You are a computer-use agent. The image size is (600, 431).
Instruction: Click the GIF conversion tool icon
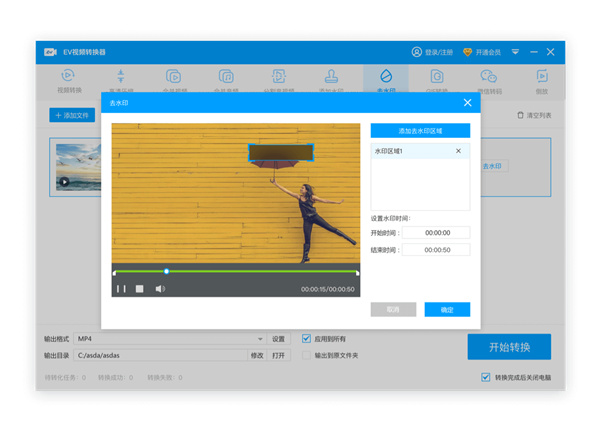437,77
